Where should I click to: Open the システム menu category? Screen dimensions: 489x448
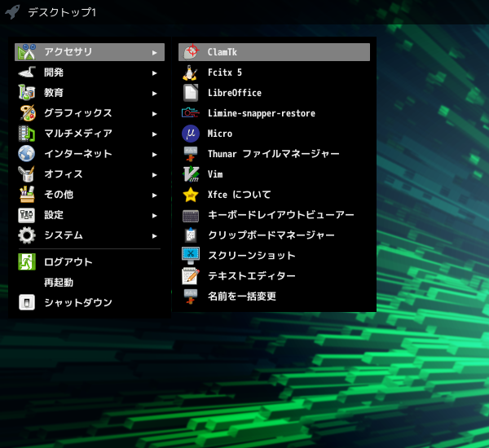[90, 235]
